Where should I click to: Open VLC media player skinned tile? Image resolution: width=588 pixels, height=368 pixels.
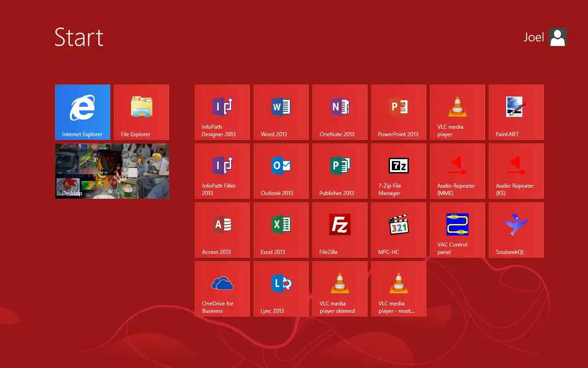(340, 289)
